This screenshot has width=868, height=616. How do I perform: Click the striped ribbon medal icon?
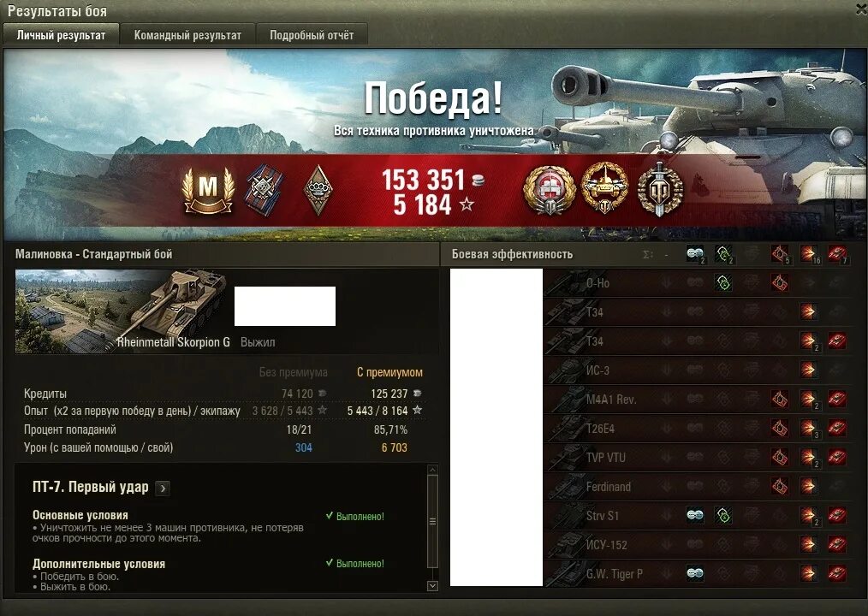pos(264,190)
